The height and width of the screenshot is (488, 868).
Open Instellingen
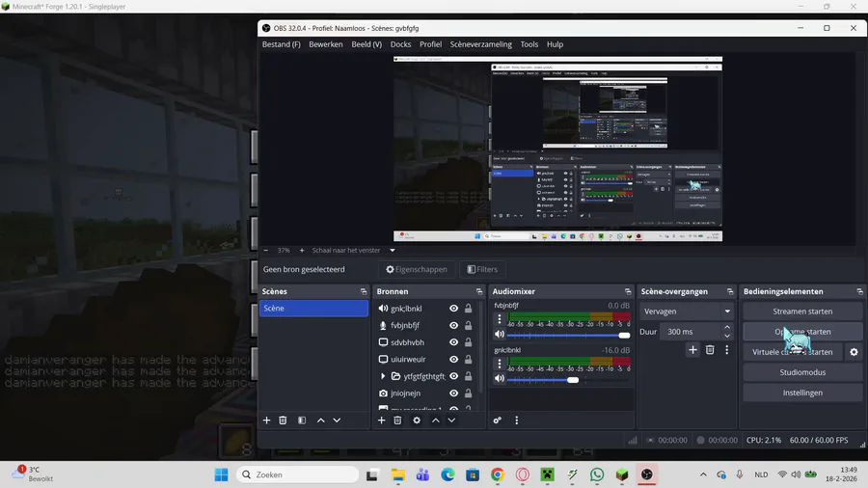tap(802, 393)
